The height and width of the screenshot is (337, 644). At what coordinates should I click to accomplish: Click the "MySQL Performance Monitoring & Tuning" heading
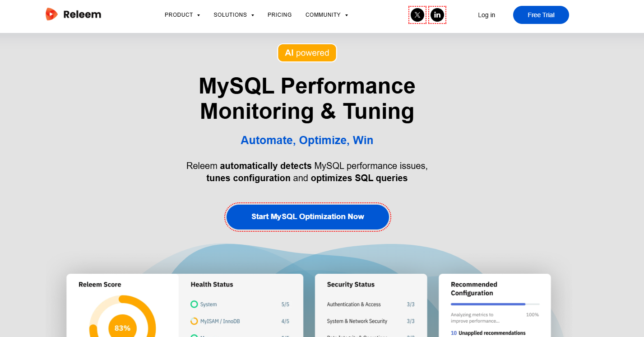click(x=307, y=98)
